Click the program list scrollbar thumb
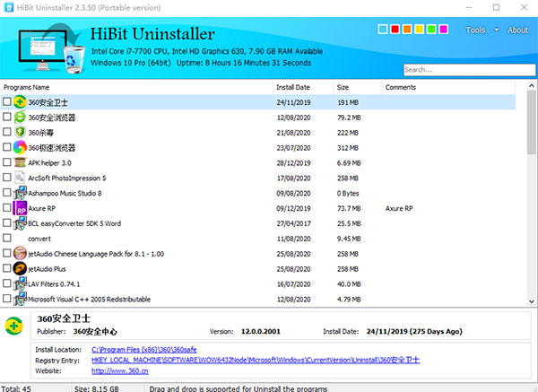The width and height of the screenshot is (538, 392). point(532,122)
